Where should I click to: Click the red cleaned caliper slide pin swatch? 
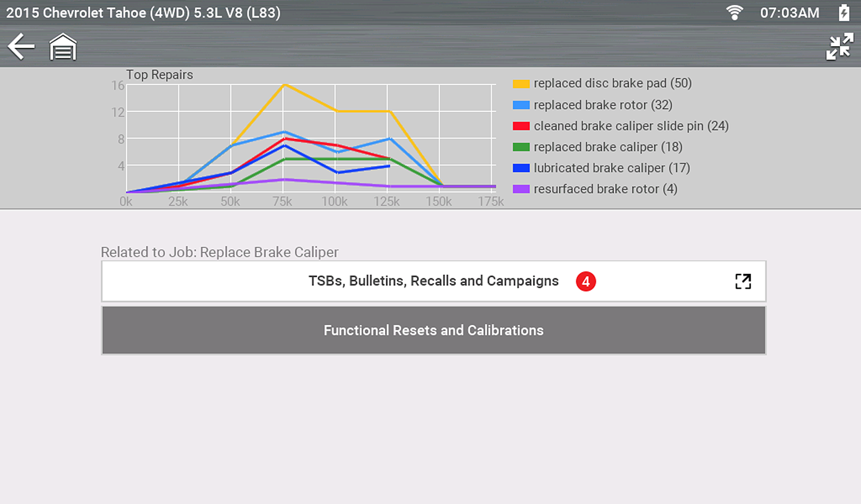(521, 126)
